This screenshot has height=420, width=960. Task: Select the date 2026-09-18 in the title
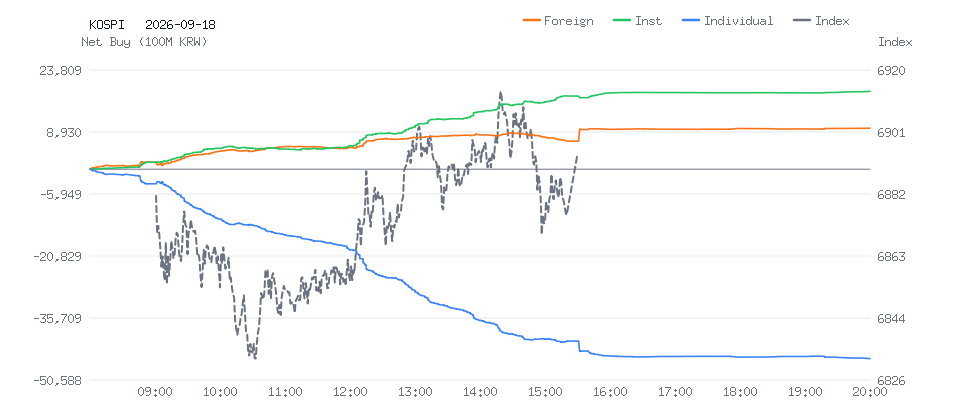[x=181, y=25]
